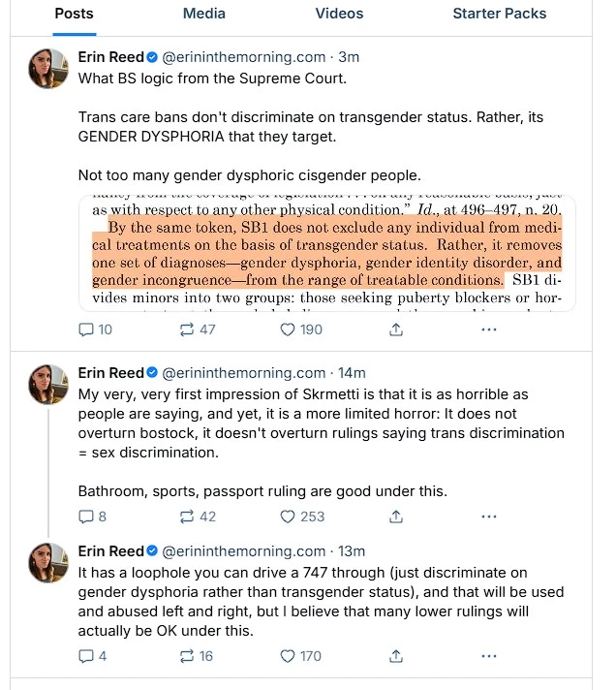Switch to the Videos tab
The height and width of the screenshot is (690, 616).
[x=339, y=14]
